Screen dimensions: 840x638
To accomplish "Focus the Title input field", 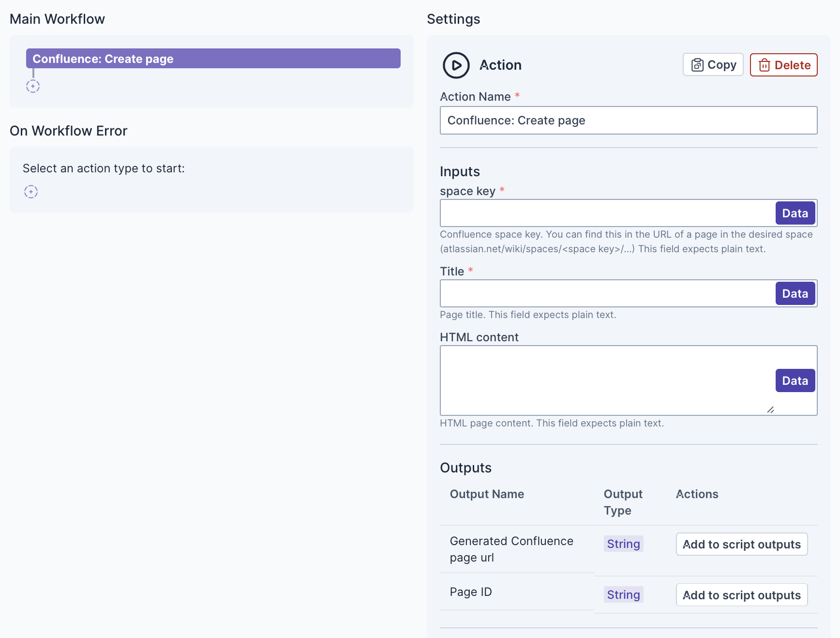I will point(607,293).
